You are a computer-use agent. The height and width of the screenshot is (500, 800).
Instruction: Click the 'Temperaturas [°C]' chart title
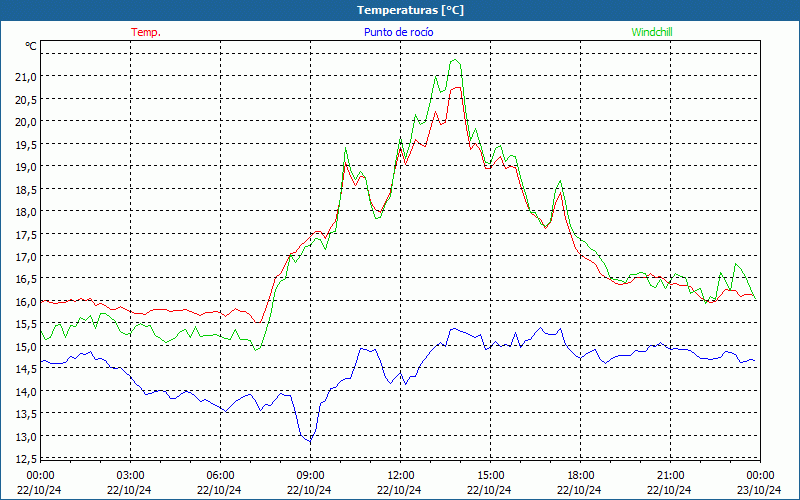[410, 10]
